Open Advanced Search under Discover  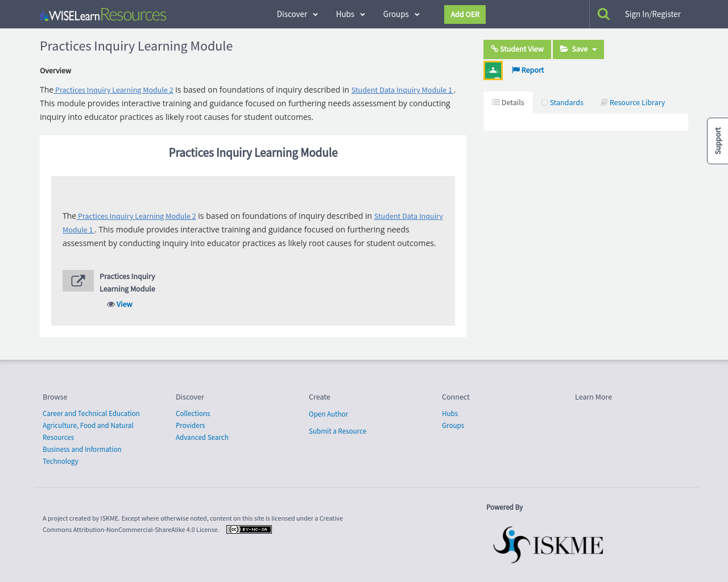coord(202,436)
